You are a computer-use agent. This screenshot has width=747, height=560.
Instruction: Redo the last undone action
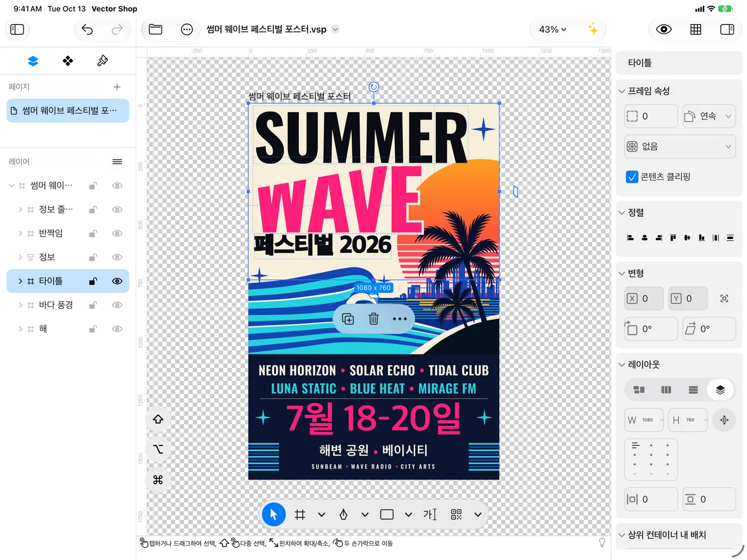(x=117, y=29)
